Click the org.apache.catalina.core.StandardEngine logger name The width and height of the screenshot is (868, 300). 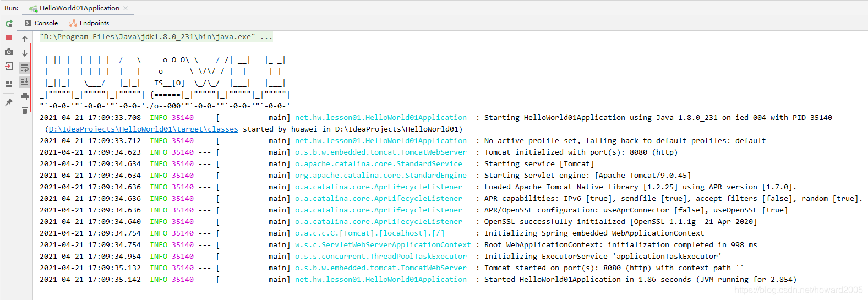click(x=381, y=176)
